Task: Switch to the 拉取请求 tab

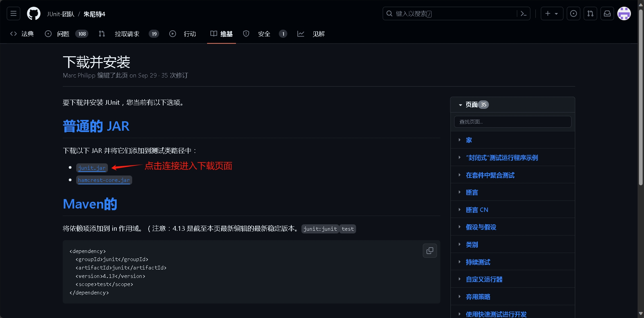Action: (x=129, y=34)
